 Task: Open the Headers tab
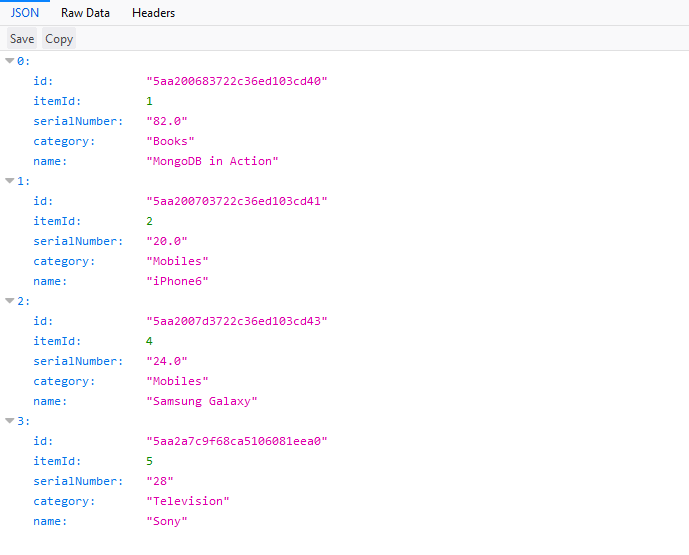(x=153, y=13)
